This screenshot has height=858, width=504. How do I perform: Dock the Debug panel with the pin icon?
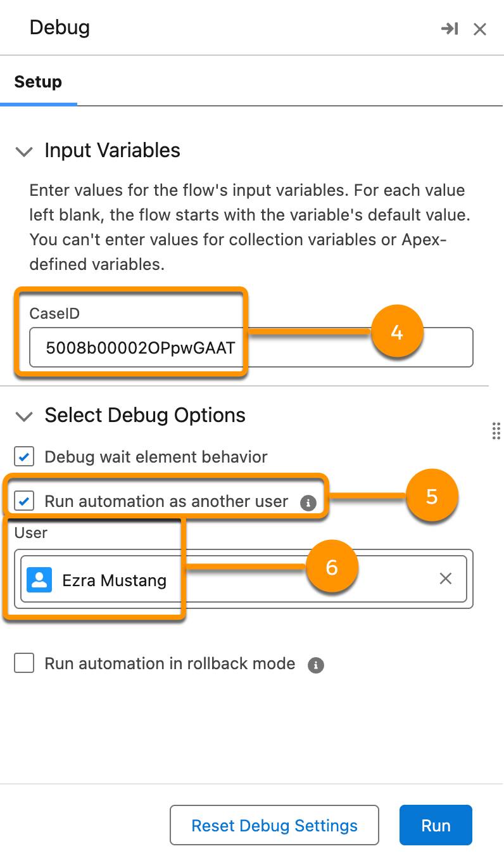pos(450,29)
